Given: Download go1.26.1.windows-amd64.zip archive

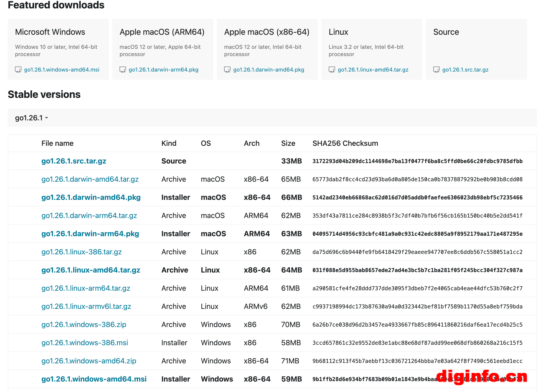Looking at the screenshot, I should [89, 361].
